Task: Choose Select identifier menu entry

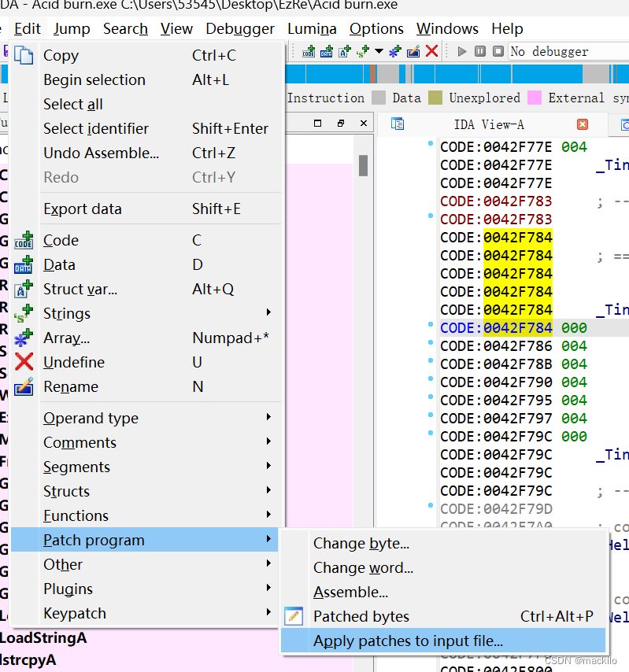Action: pos(146,128)
